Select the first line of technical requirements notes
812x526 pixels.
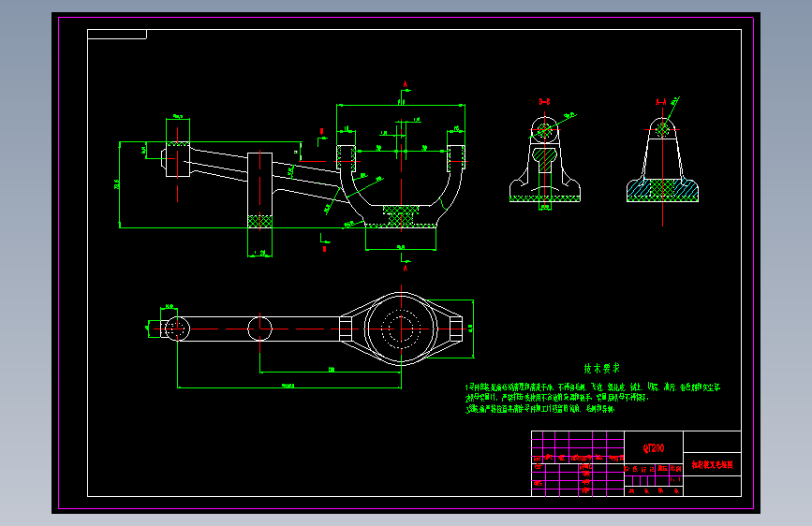pos(593,387)
